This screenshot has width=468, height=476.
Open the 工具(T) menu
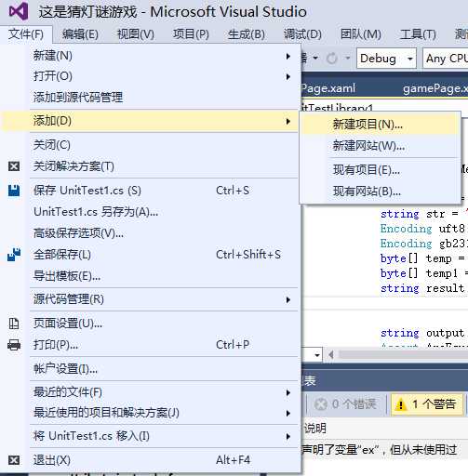418,34
